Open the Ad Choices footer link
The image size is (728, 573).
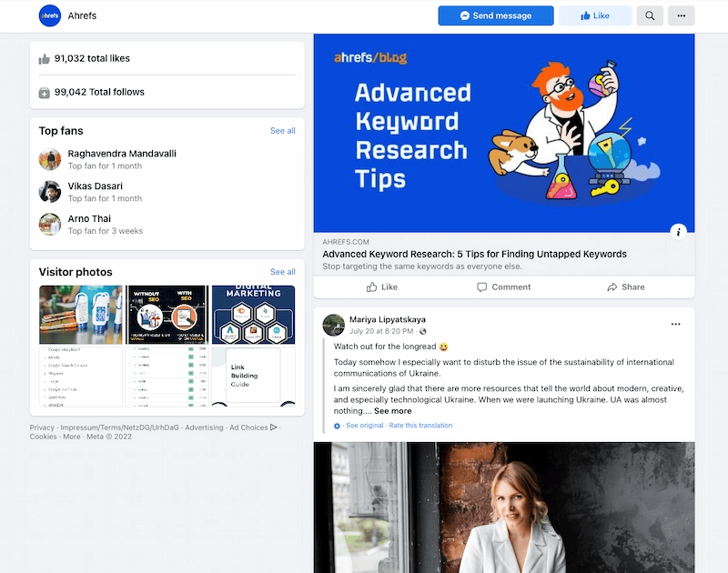pos(248,427)
